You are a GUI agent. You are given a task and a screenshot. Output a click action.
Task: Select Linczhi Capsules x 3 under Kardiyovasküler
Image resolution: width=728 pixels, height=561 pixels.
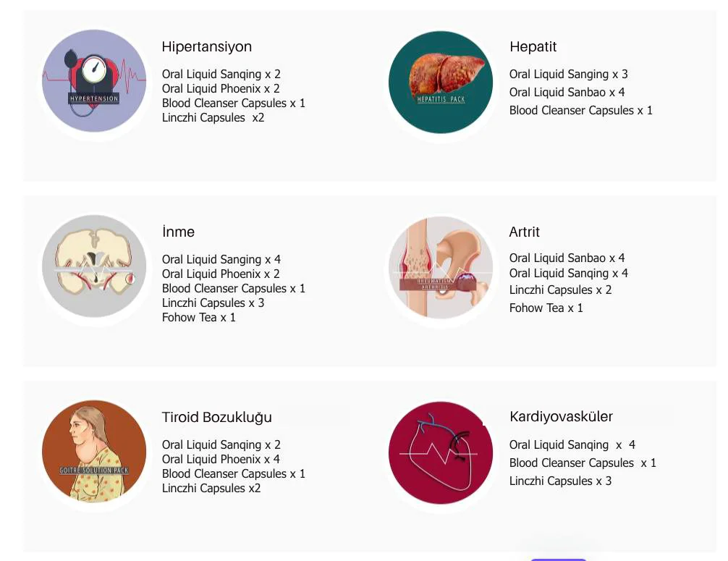pyautogui.click(x=560, y=481)
